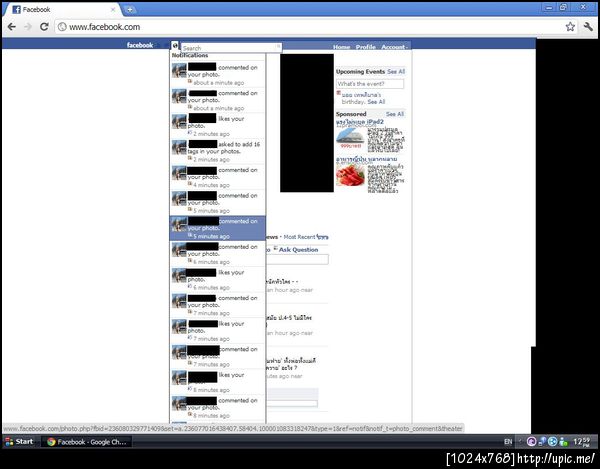The width and height of the screenshot is (600, 469).
Task: Click the avatar beside the 16 tags notification
Action: click(179, 147)
